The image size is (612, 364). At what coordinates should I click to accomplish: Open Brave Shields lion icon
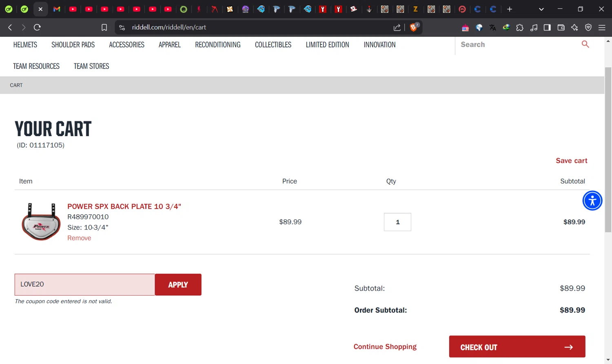click(x=414, y=27)
